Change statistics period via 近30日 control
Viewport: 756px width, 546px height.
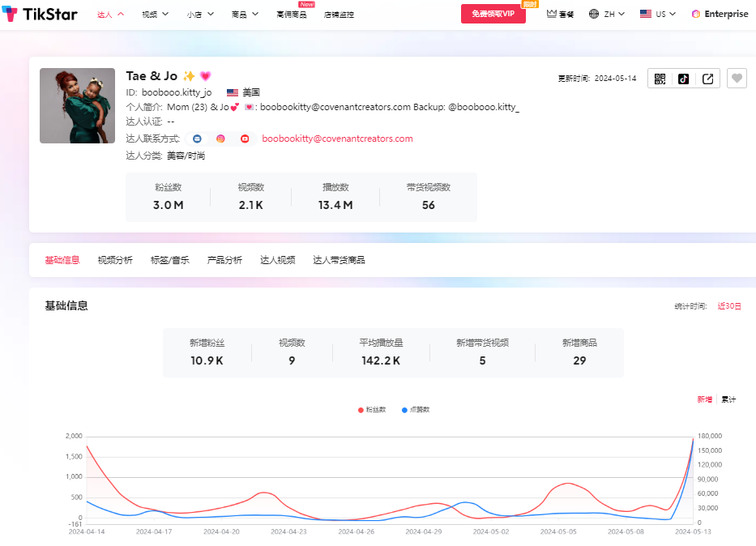click(x=728, y=305)
